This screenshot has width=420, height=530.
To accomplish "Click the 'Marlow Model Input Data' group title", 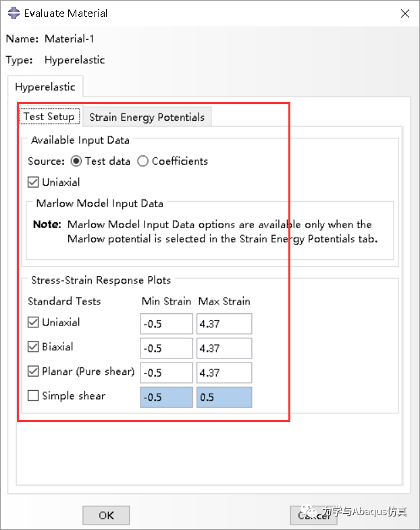I will (100, 203).
